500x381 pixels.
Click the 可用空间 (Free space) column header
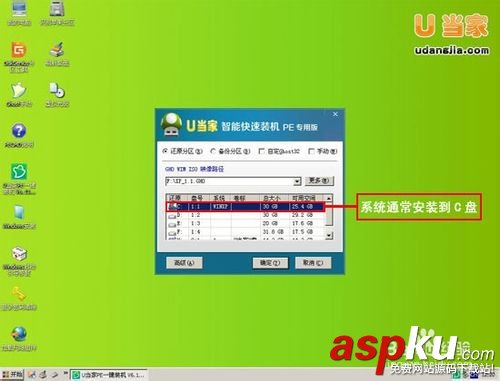click(x=307, y=198)
